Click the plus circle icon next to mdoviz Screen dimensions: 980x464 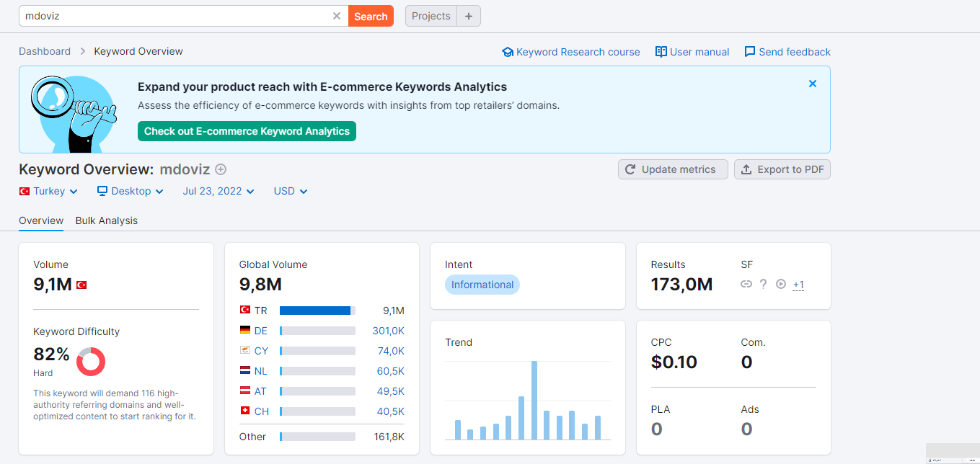[221, 169]
